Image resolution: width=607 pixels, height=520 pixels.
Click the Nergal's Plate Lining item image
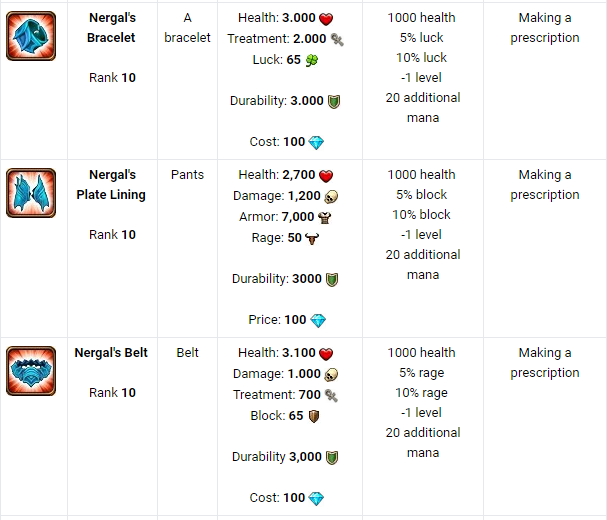click(x=31, y=193)
